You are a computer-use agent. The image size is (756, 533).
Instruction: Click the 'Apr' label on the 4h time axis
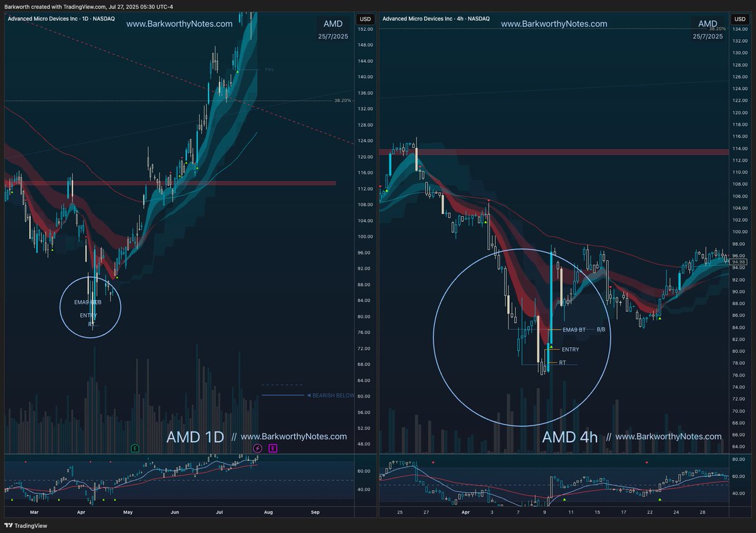click(x=465, y=512)
